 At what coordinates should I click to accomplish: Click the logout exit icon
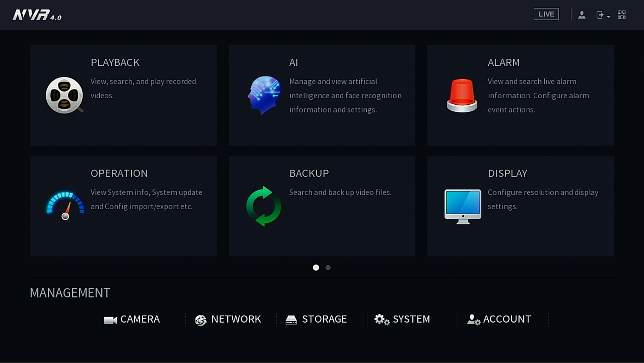click(x=600, y=15)
